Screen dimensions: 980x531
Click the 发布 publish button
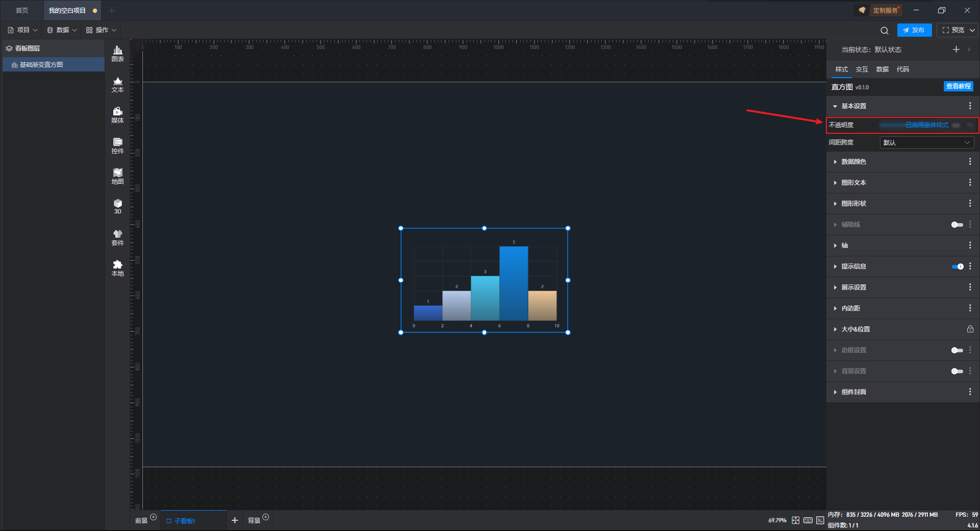914,30
